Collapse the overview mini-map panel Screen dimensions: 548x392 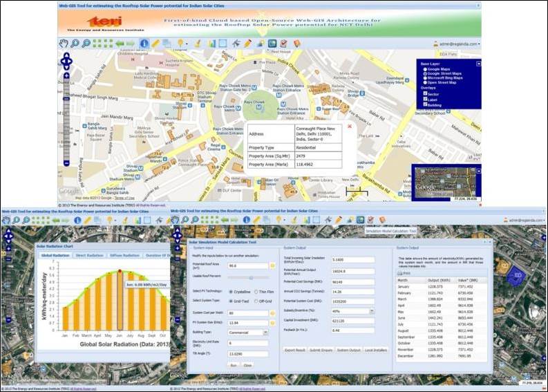click(x=478, y=171)
